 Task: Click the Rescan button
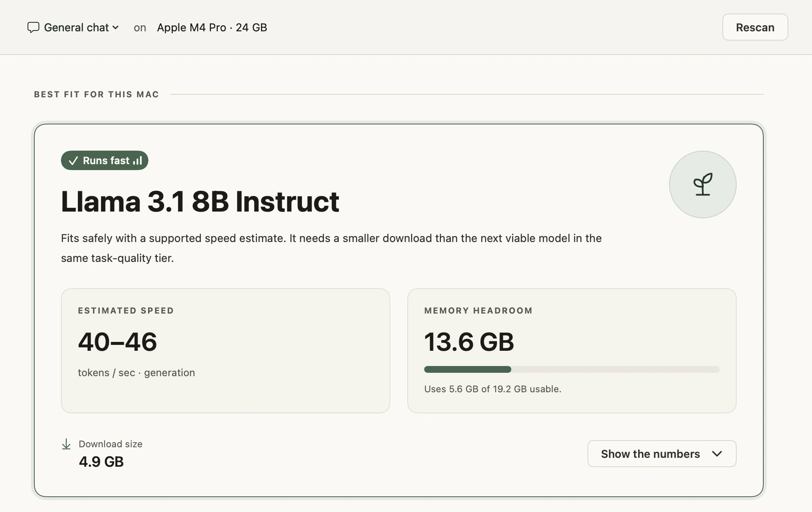coord(755,27)
